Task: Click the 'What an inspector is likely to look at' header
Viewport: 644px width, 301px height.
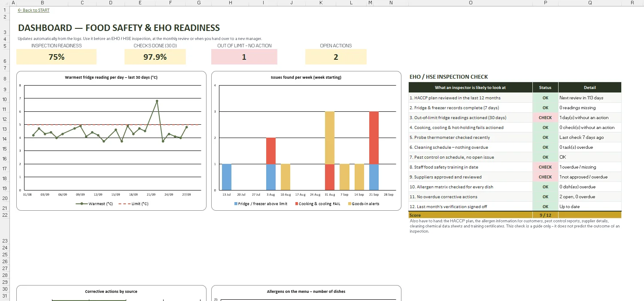Action: (471, 88)
